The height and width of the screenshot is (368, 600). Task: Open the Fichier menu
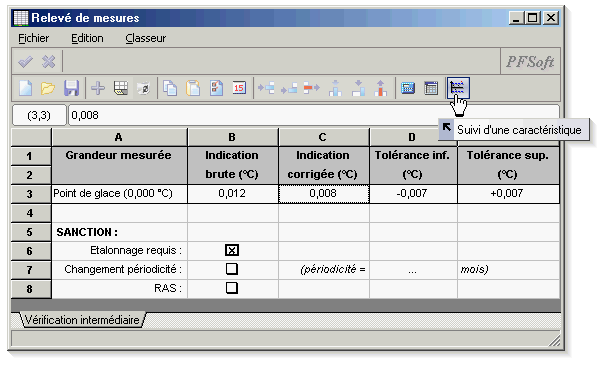(34, 38)
